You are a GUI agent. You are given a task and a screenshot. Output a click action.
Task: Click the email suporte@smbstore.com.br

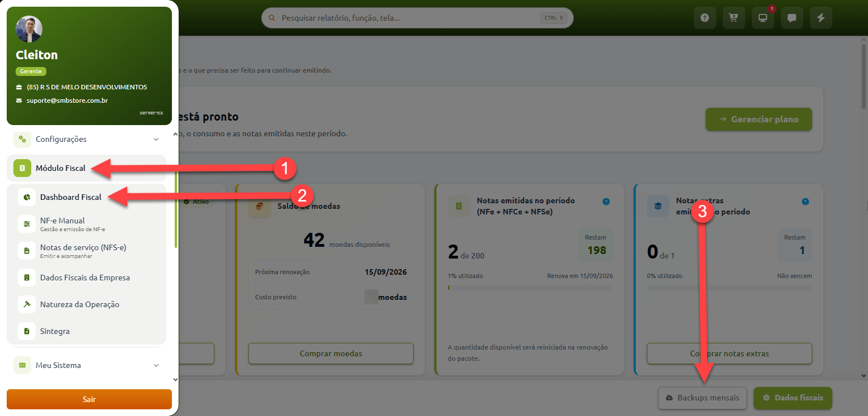[67, 101]
